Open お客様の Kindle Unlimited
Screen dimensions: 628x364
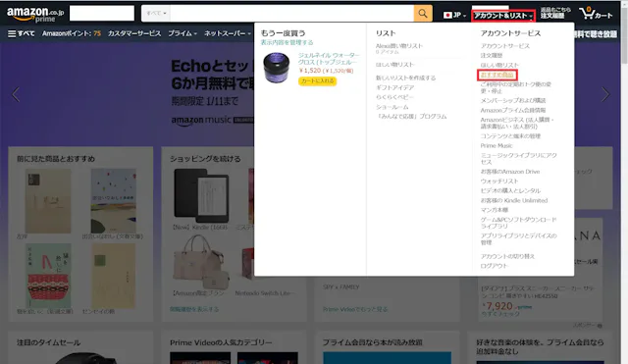514,200
